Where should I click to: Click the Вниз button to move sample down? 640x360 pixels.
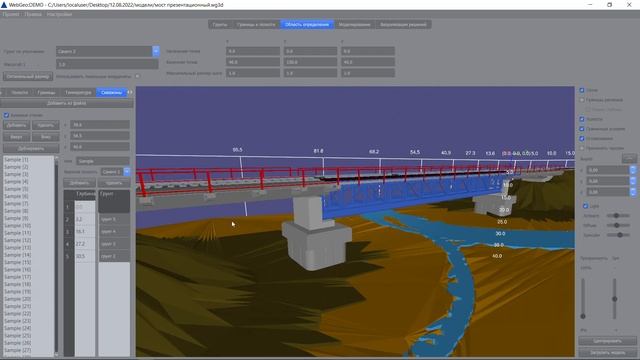coord(46,137)
